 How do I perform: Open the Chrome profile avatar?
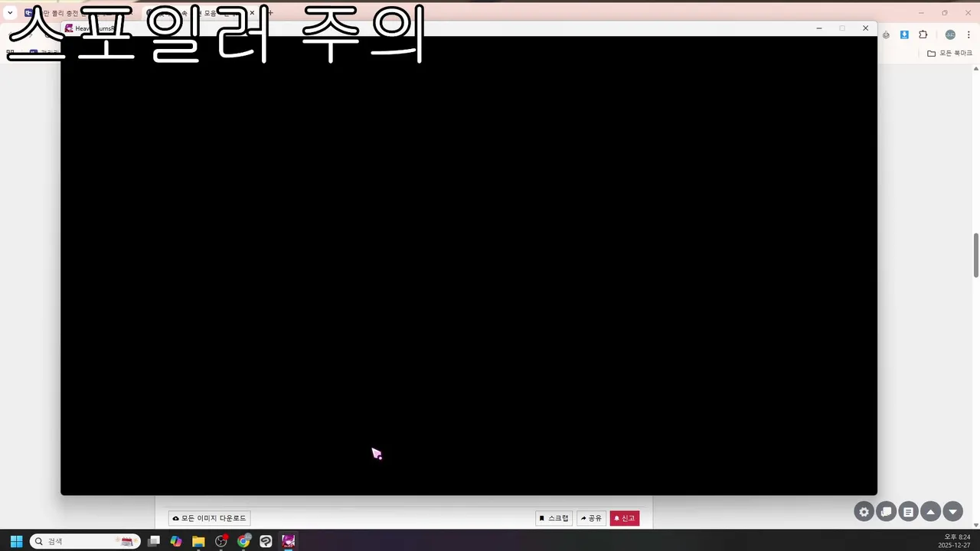pyautogui.click(x=950, y=34)
